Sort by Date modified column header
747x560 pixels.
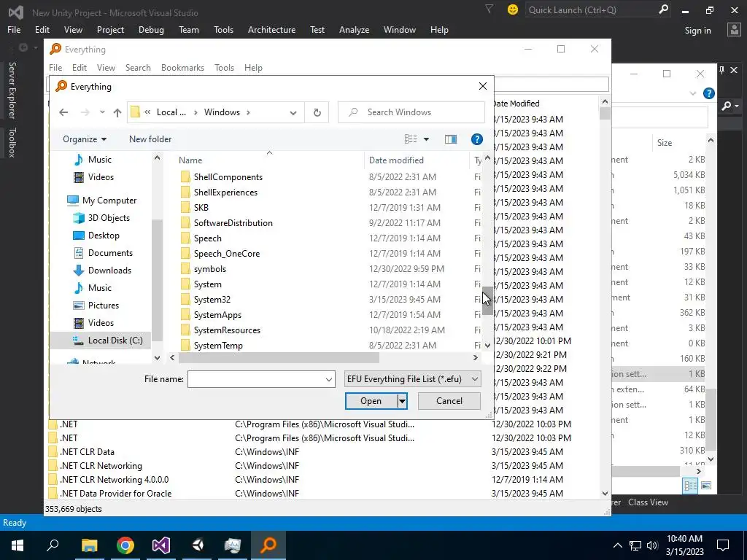pyautogui.click(x=396, y=160)
